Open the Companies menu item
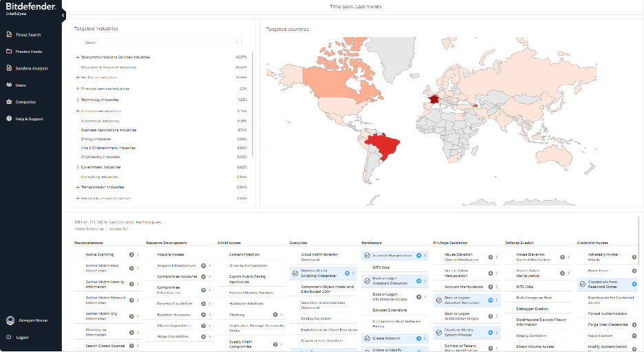Screen dimensions: 644x352 25,102
